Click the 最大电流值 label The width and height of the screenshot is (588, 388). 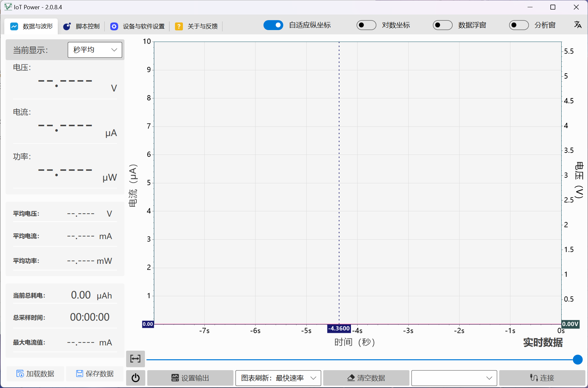click(29, 343)
